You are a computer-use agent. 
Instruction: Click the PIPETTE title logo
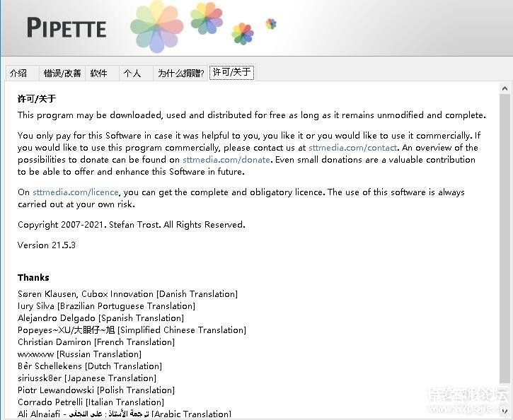pos(67,28)
